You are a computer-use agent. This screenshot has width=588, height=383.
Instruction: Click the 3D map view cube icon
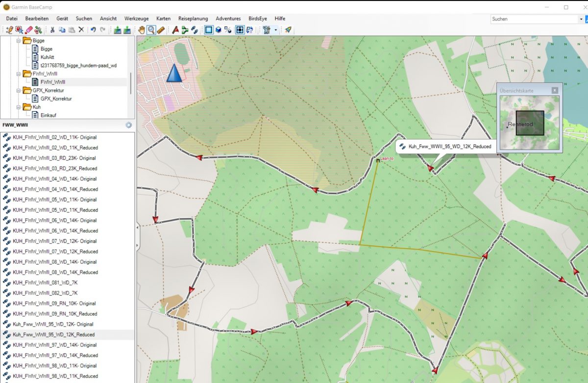[219, 30]
